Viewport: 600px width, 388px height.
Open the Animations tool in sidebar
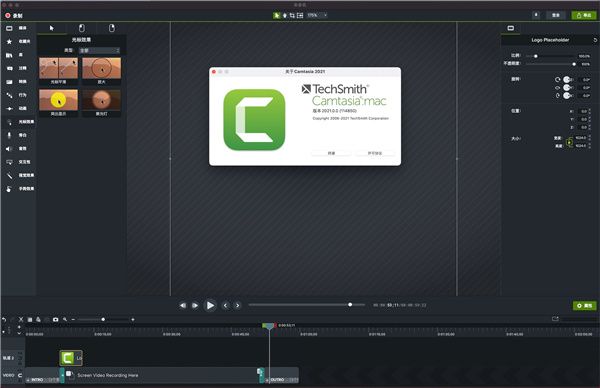click(17, 109)
